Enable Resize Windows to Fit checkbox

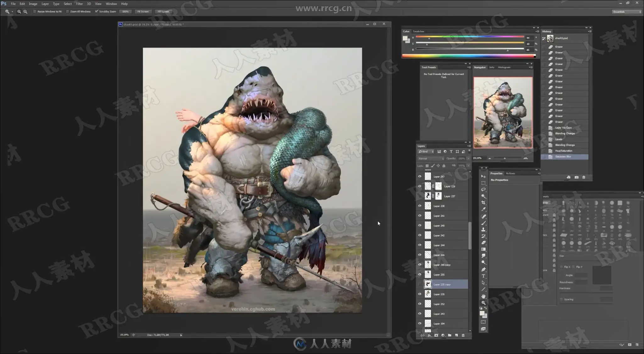click(35, 12)
